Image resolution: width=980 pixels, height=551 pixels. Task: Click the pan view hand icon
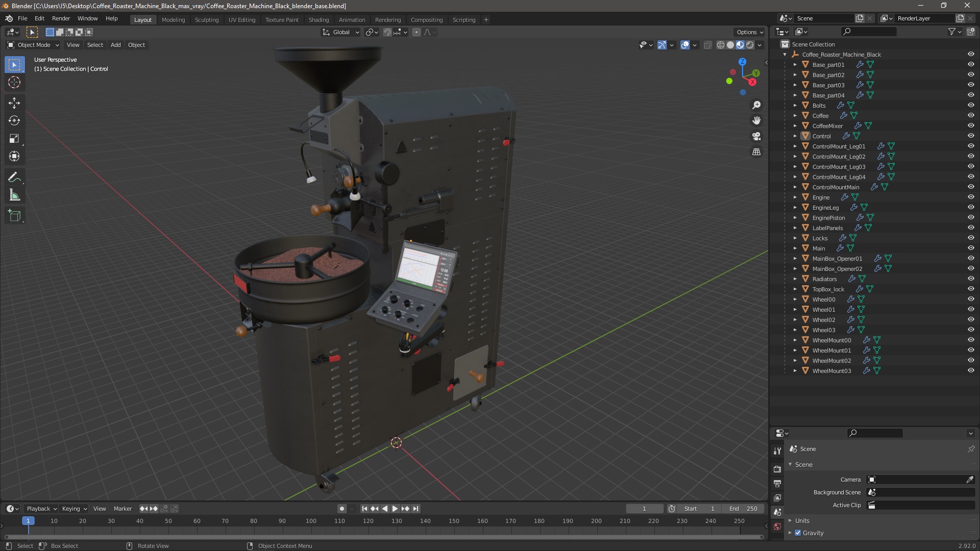pyautogui.click(x=756, y=120)
